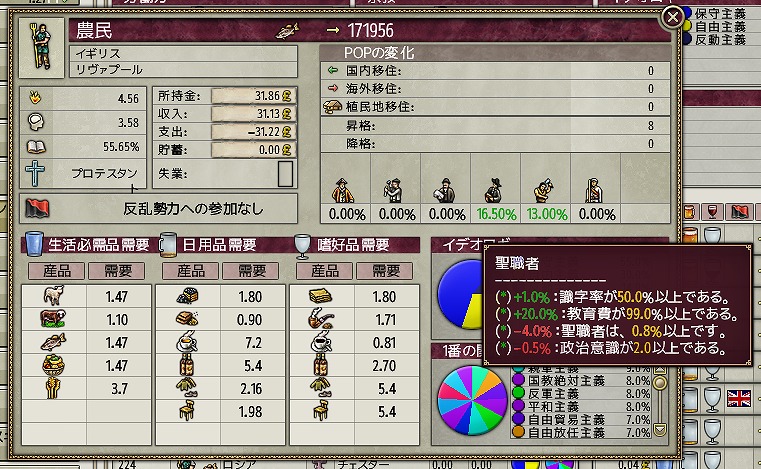Click the ideology pie chart
Screen dimensions: 761x469
[x=461, y=294]
